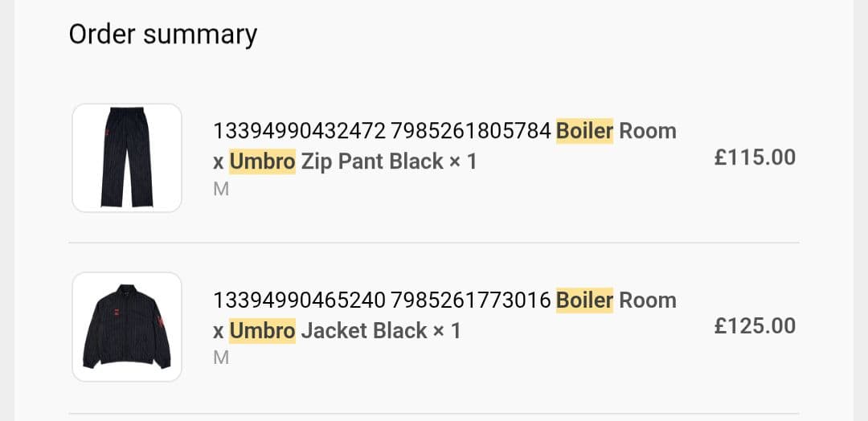Click the "× 1" quantity after Jacket Black
Screen dimensions: 868x421
pyautogui.click(x=447, y=331)
